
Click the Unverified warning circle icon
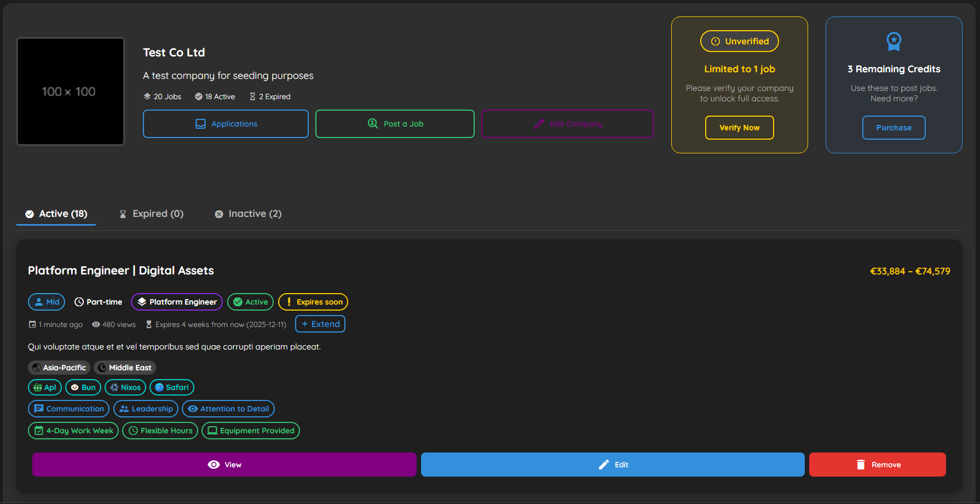tap(715, 41)
